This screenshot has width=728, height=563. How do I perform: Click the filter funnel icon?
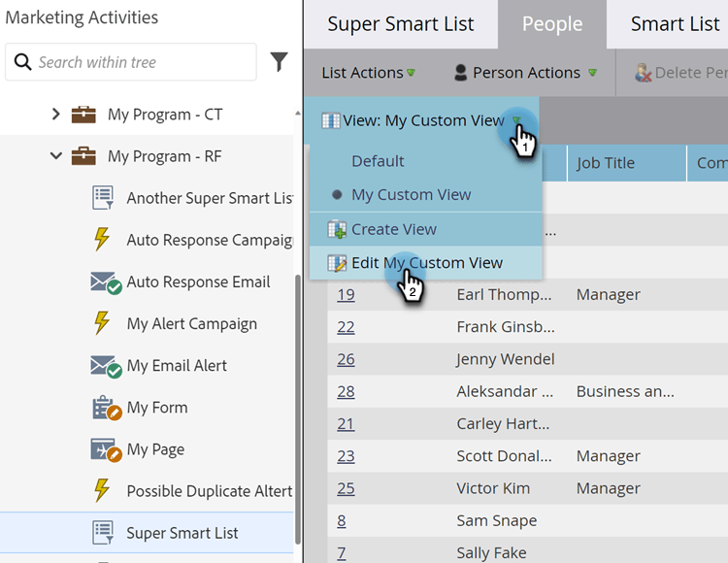pyautogui.click(x=280, y=62)
